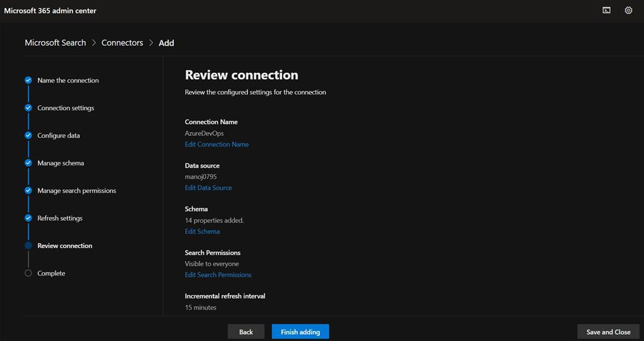Click the manoj0795 data source value
The image size is (644, 341).
click(x=201, y=177)
